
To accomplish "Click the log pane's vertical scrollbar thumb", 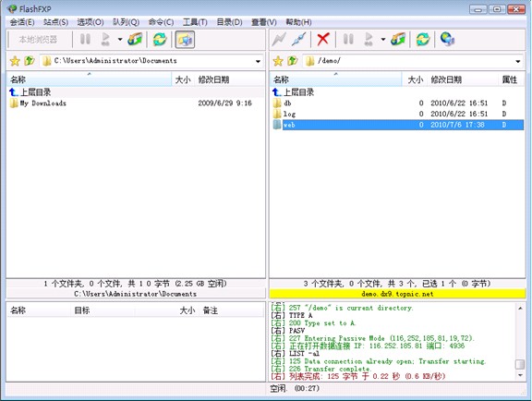I will coord(520,364).
